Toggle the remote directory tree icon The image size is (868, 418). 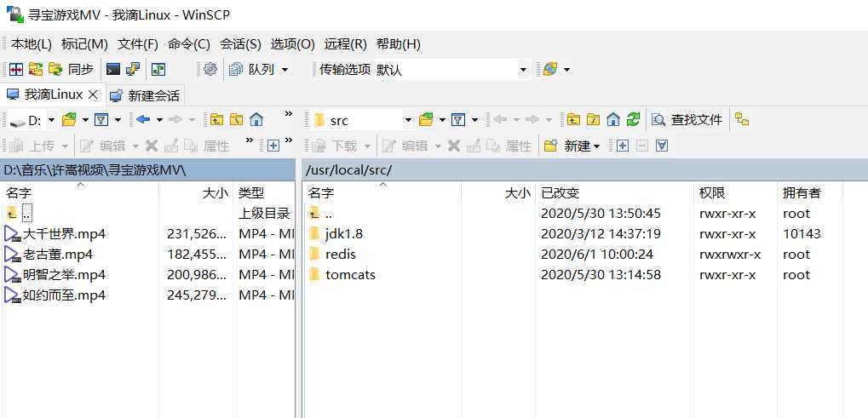click(742, 119)
